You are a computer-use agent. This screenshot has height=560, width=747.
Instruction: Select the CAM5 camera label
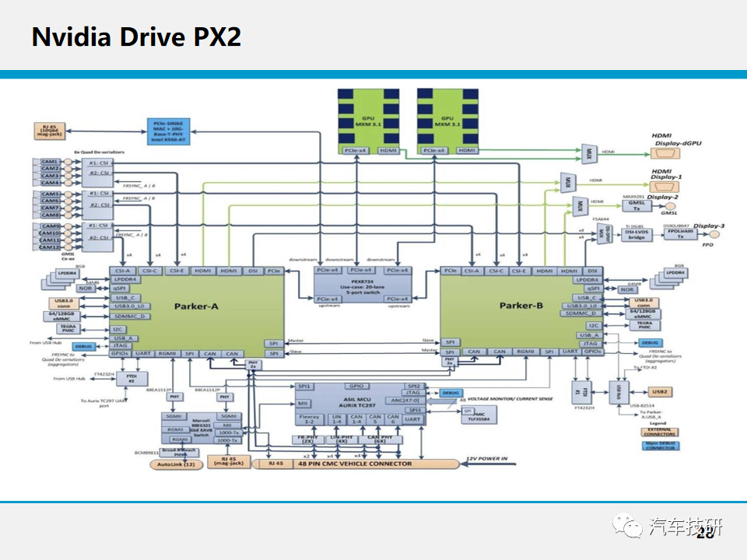pyautogui.click(x=50, y=194)
